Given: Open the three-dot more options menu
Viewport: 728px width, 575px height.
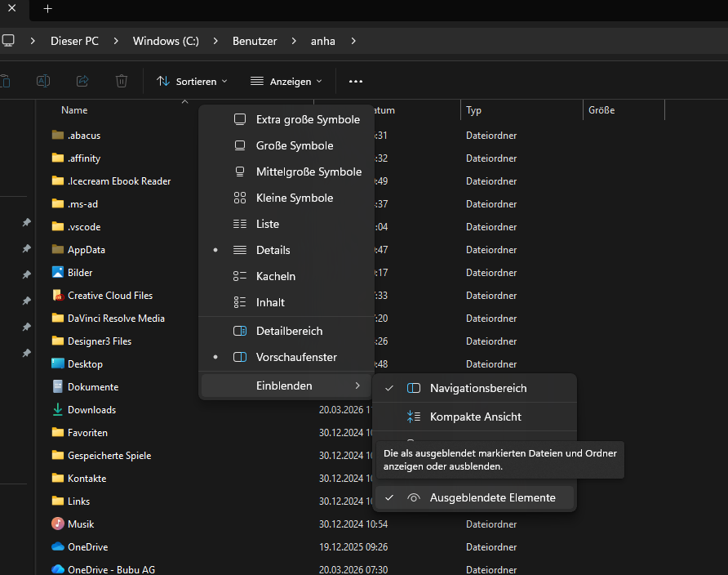Looking at the screenshot, I should tap(355, 81).
